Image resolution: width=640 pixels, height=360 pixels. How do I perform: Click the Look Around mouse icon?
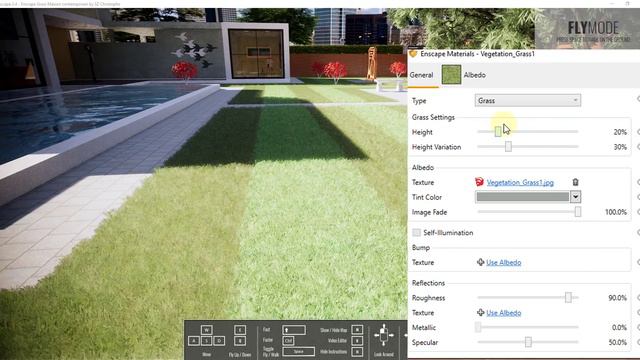(383, 335)
